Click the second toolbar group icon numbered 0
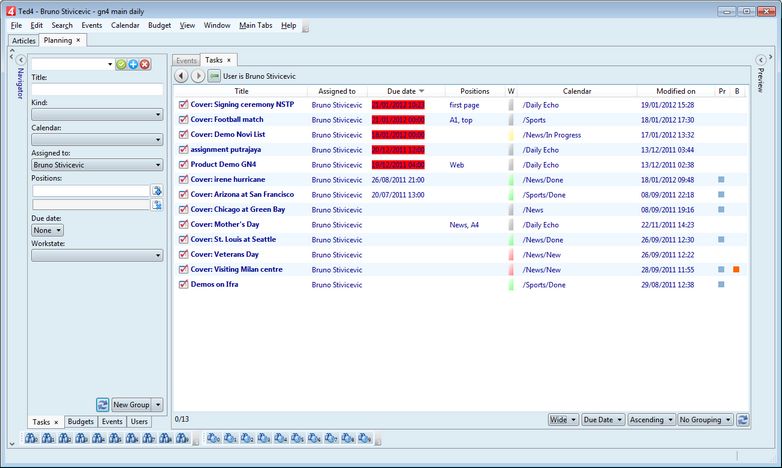 coord(213,439)
